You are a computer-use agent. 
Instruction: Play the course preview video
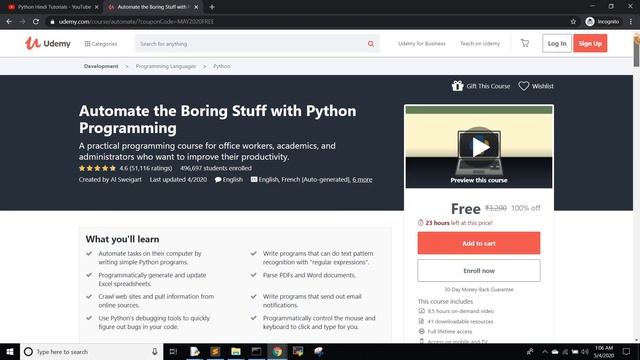tap(479, 147)
